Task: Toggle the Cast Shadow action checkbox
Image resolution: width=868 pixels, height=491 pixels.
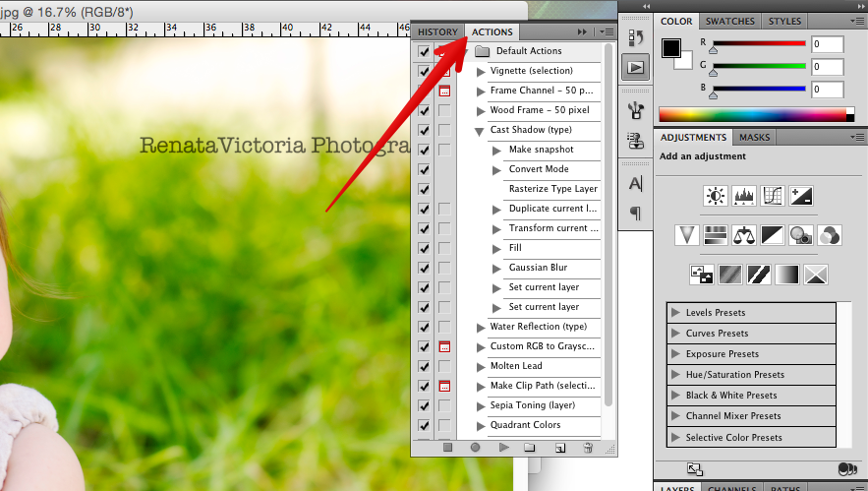Action: tap(424, 130)
